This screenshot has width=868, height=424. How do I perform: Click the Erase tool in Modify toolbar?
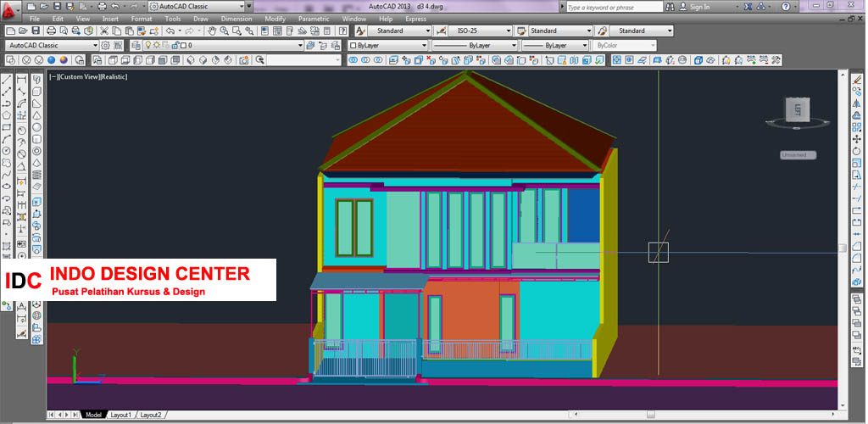click(858, 79)
